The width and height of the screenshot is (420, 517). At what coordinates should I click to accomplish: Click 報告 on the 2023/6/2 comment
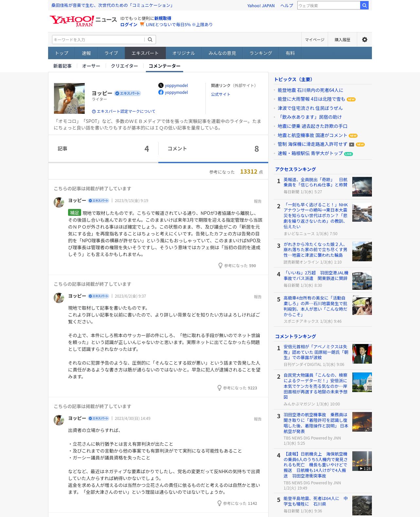click(x=258, y=297)
